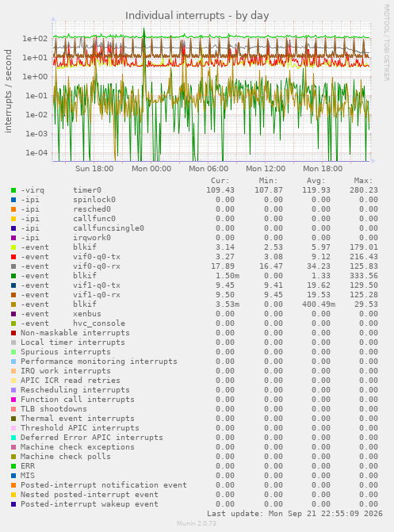Click the red vif0-q0-tx legend swatch

[13, 257]
